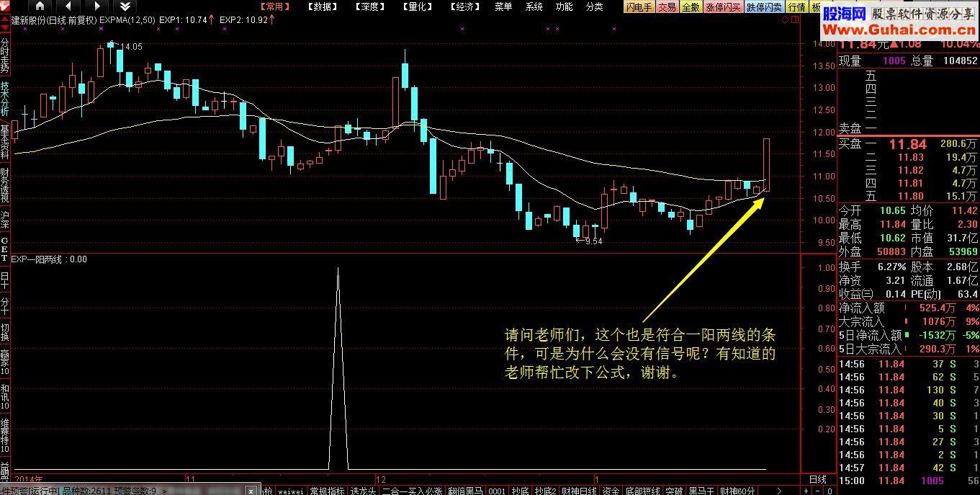
Task: Click the 14.05 high price marker
Action: pos(131,46)
